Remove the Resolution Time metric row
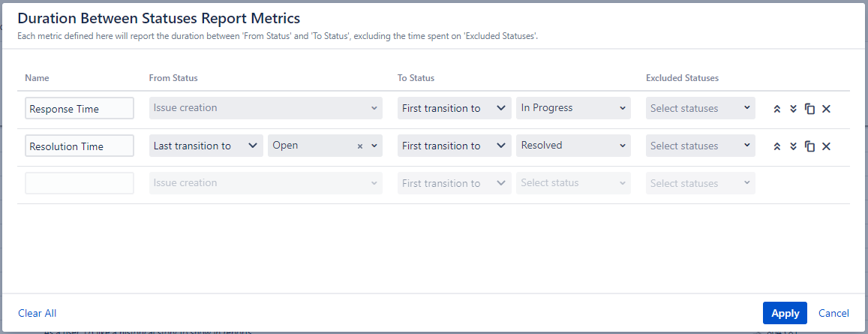The height and width of the screenshot is (334, 868). coord(826,146)
